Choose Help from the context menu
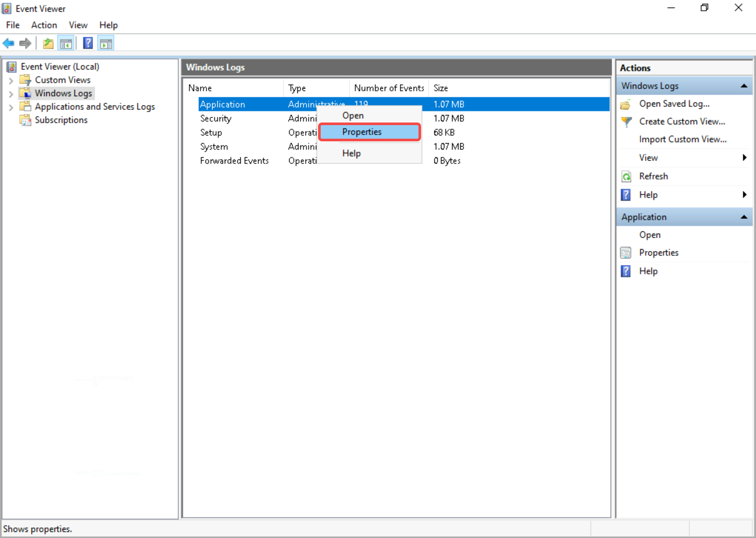Image resolution: width=756 pixels, height=538 pixels. (x=370, y=153)
